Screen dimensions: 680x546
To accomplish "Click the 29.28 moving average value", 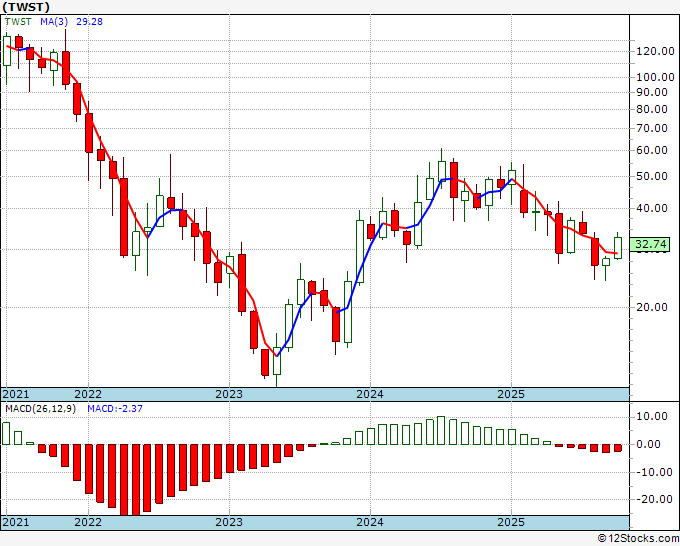I will pyautogui.click(x=89, y=22).
